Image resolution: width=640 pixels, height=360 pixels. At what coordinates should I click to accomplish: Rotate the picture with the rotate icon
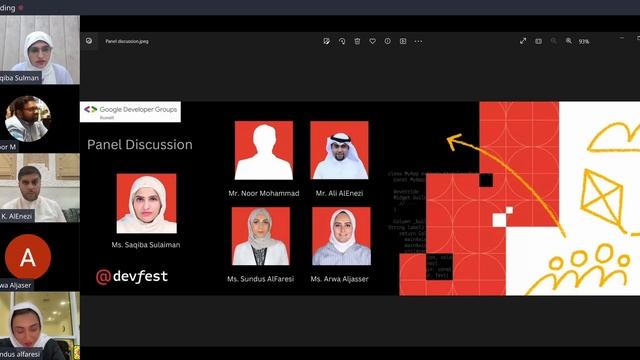tap(342, 41)
